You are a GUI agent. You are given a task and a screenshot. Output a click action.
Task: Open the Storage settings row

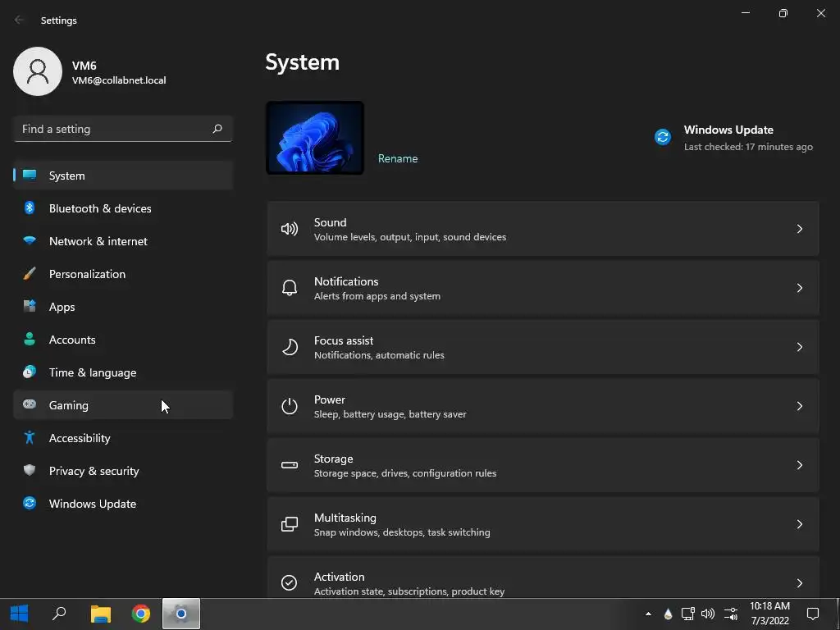point(543,465)
